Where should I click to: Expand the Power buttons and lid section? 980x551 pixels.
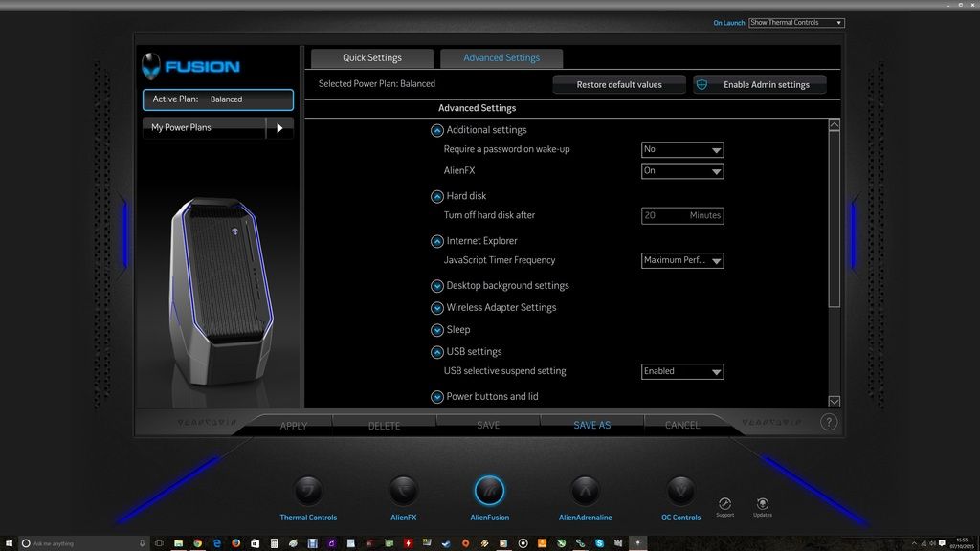click(436, 397)
